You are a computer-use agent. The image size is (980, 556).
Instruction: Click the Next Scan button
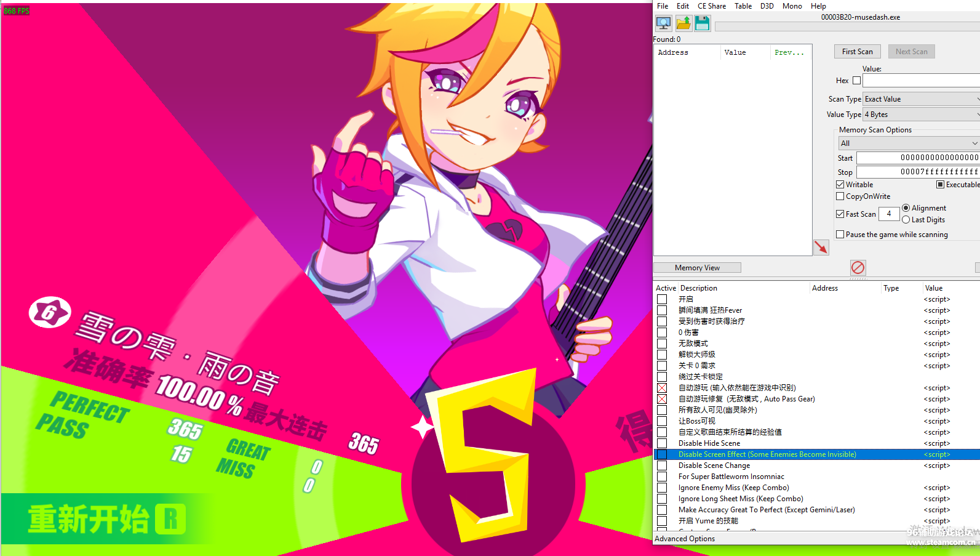tap(912, 52)
